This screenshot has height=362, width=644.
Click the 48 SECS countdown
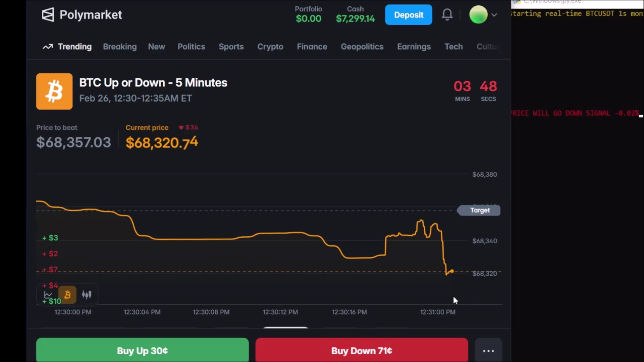click(488, 91)
